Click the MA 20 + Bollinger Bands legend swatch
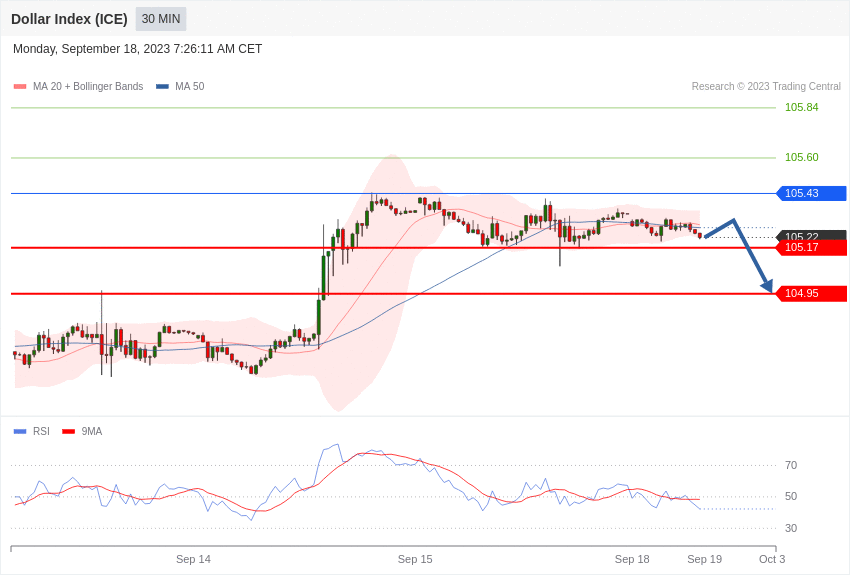This screenshot has width=850, height=576. click(x=20, y=87)
